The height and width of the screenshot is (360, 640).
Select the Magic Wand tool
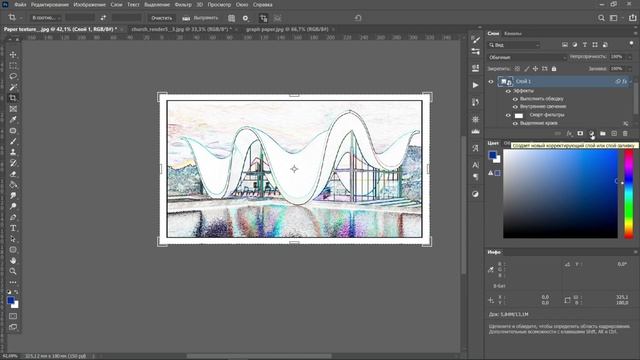click(13, 87)
